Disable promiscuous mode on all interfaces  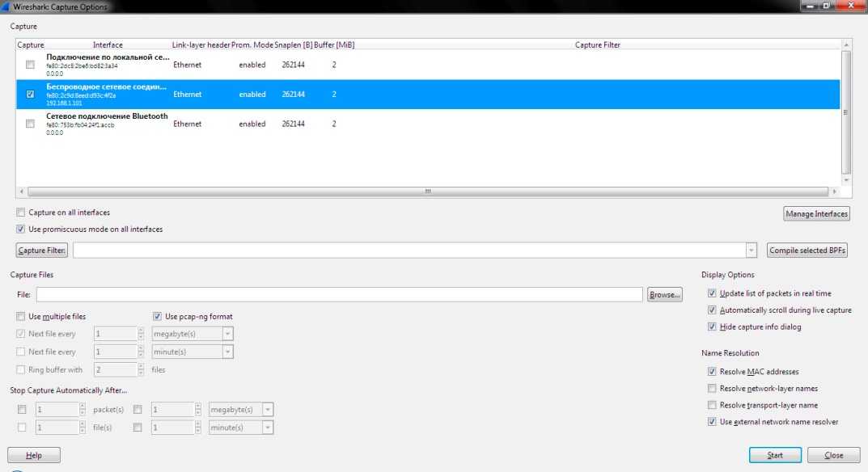21,230
